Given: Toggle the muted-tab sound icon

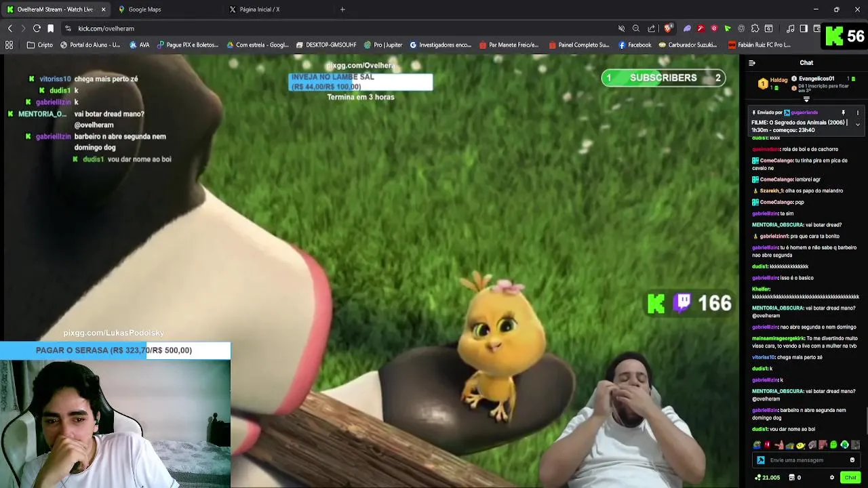Looking at the screenshot, I should [x=621, y=28].
